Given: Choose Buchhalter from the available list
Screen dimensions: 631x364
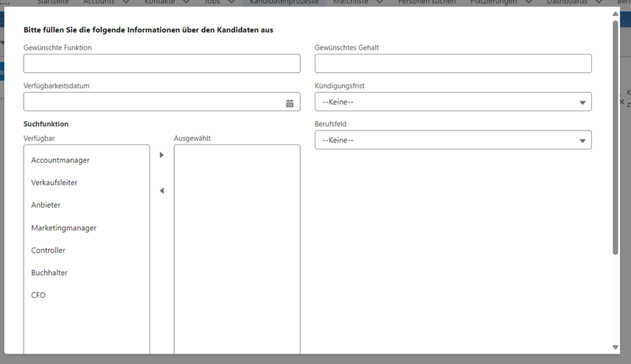Looking at the screenshot, I should click(x=49, y=273).
